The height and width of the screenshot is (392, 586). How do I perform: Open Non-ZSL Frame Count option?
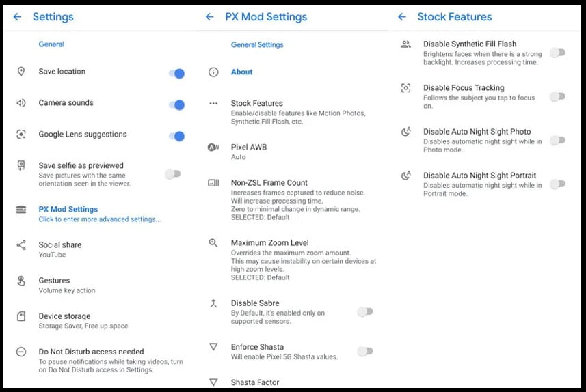[x=292, y=199]
